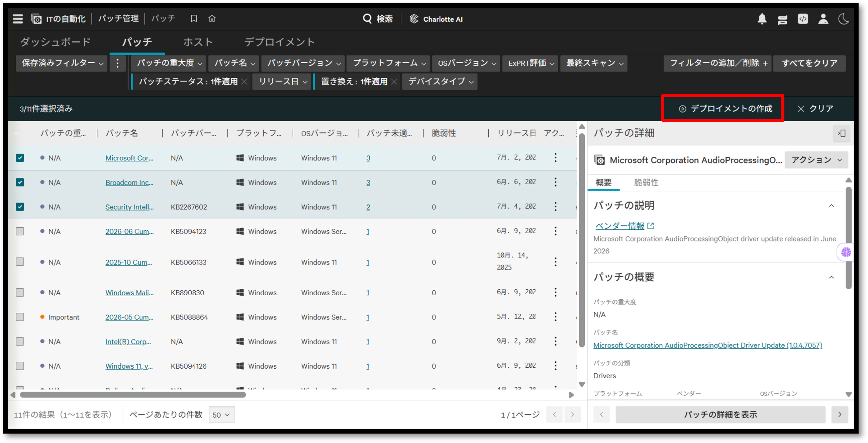Open the パッチの重大度 filter dropdown
Image resolution: width=868 pixels, height=443 pixels.
point(169,63)
